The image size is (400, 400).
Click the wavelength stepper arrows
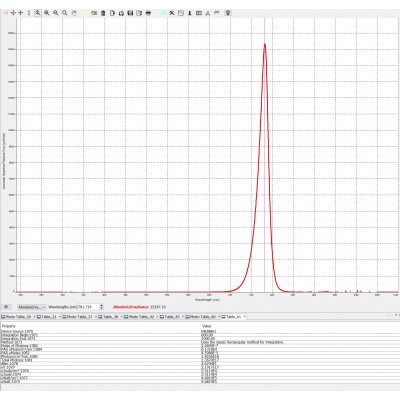click(x=102, y=307)
